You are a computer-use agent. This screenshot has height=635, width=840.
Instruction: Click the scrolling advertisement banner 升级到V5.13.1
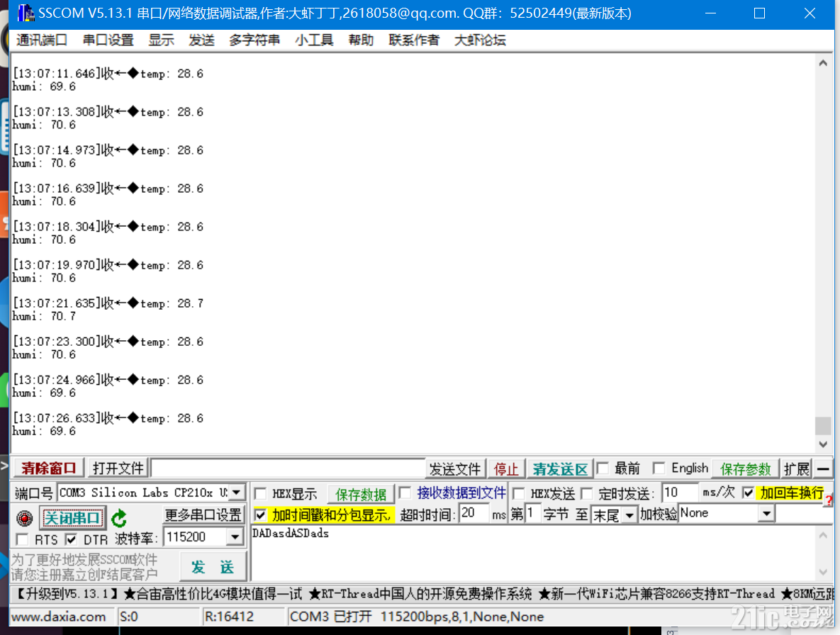[x=422, y=594]
